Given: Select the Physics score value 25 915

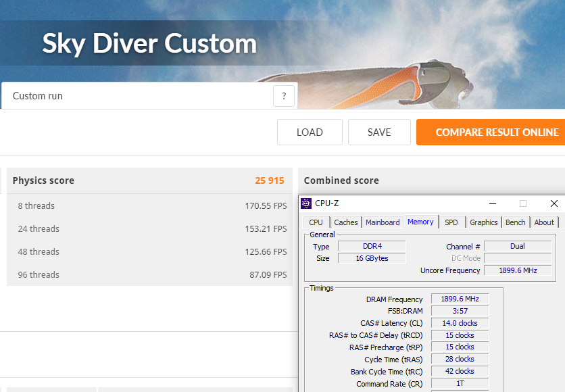Looking at the screenshot, I should 270,180.
